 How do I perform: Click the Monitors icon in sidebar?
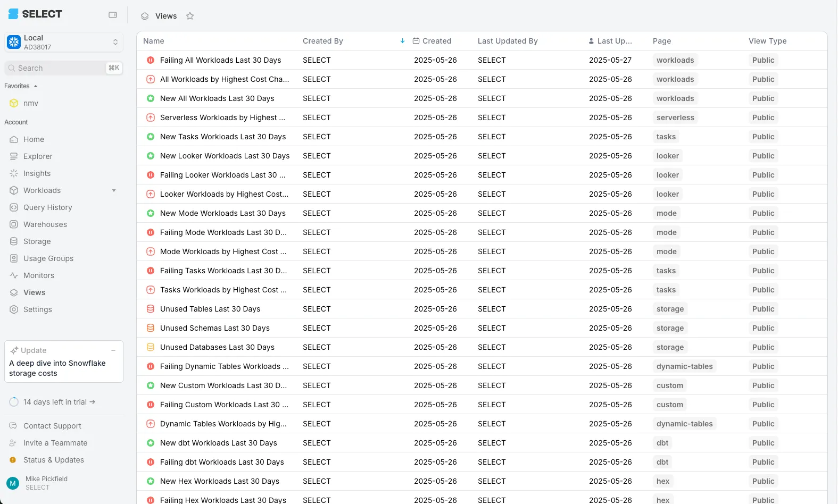point(14,275)
